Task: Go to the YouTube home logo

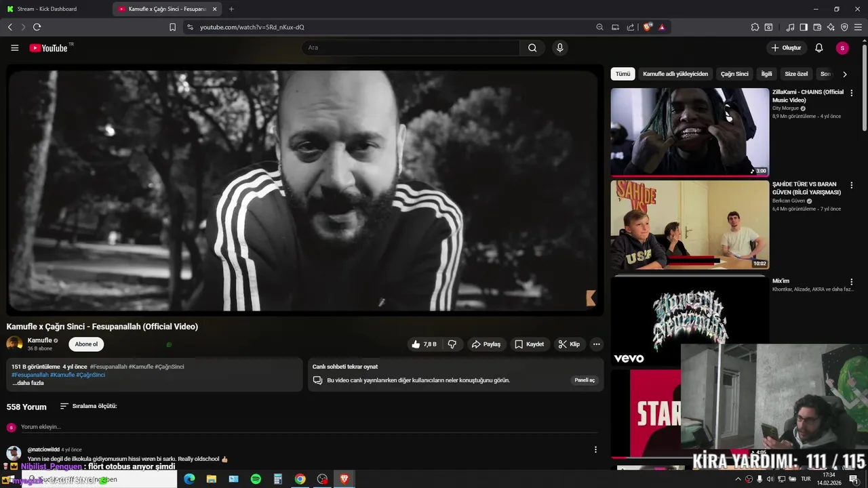Action: point(49,48)
